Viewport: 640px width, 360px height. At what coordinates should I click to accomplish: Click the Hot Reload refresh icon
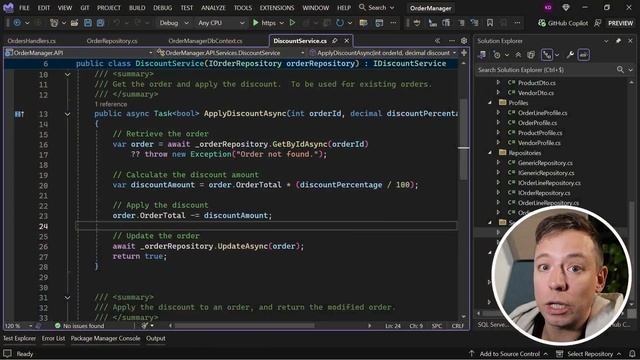340,23
